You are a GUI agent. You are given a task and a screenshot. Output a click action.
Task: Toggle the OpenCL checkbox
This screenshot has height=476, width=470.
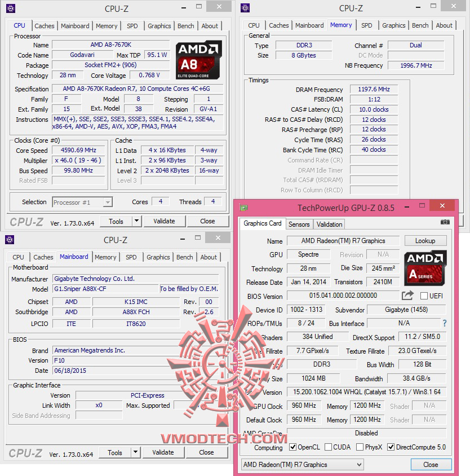(293, 447)
